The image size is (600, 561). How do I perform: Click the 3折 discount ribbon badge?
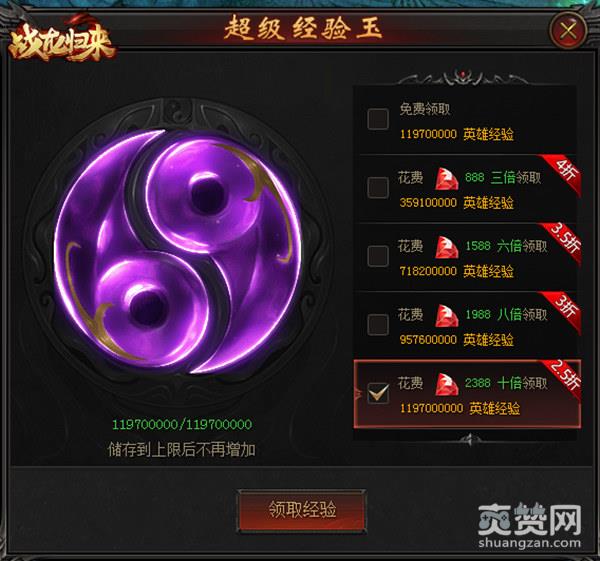562,309
